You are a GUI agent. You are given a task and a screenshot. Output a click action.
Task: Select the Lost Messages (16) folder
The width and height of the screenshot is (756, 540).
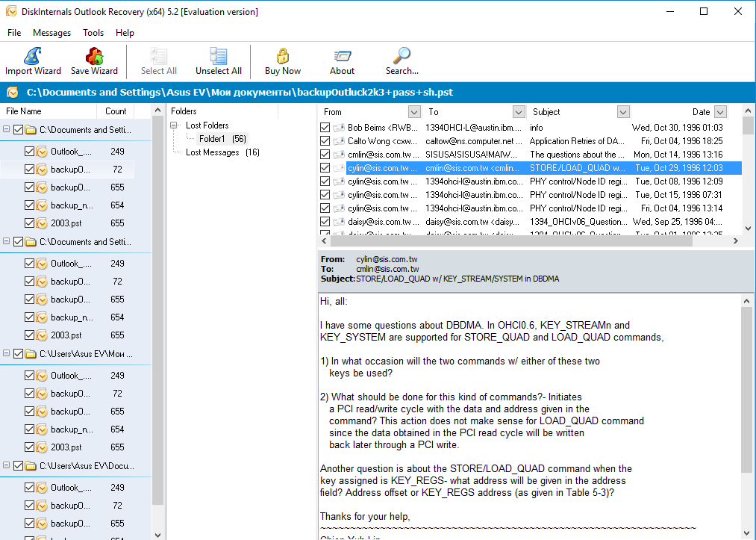[222, 152]
